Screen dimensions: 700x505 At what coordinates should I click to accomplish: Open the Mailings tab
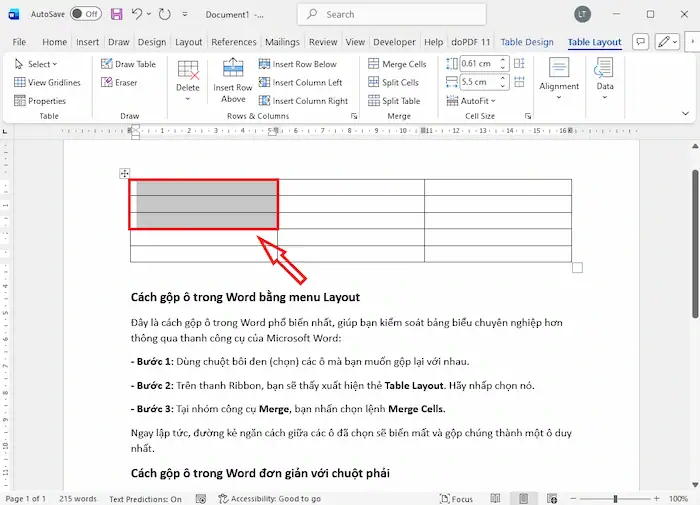tap(282, 42)
